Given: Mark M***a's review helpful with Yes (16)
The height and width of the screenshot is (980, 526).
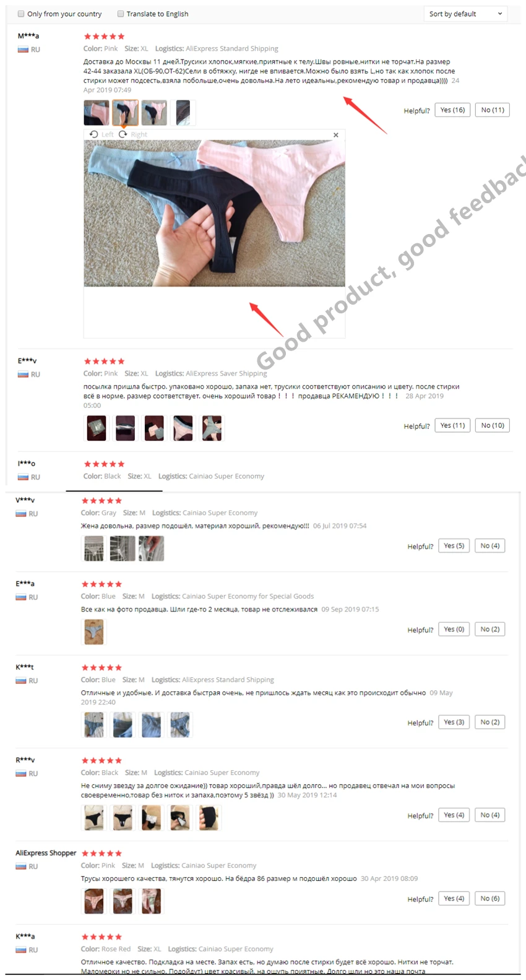Looking at the screenshot, I should [x=452, y=110].
